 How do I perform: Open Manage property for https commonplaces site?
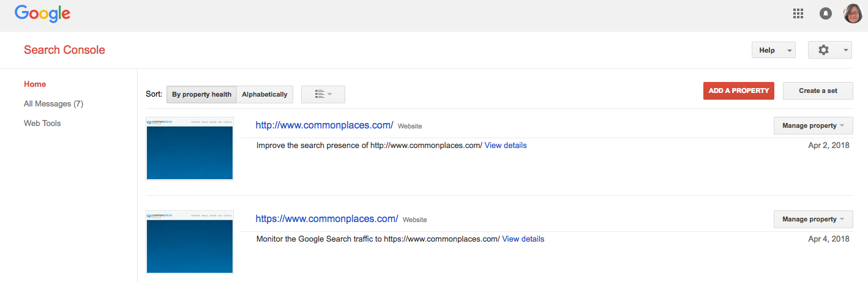tap(813, 219)
